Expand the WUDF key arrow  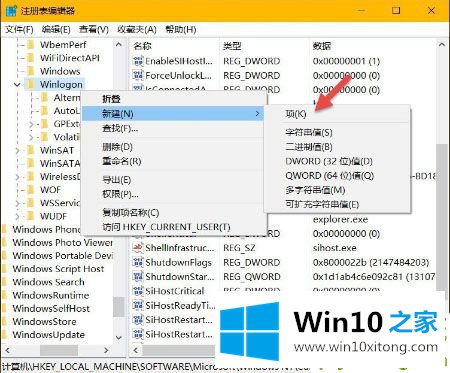point(17,217)
